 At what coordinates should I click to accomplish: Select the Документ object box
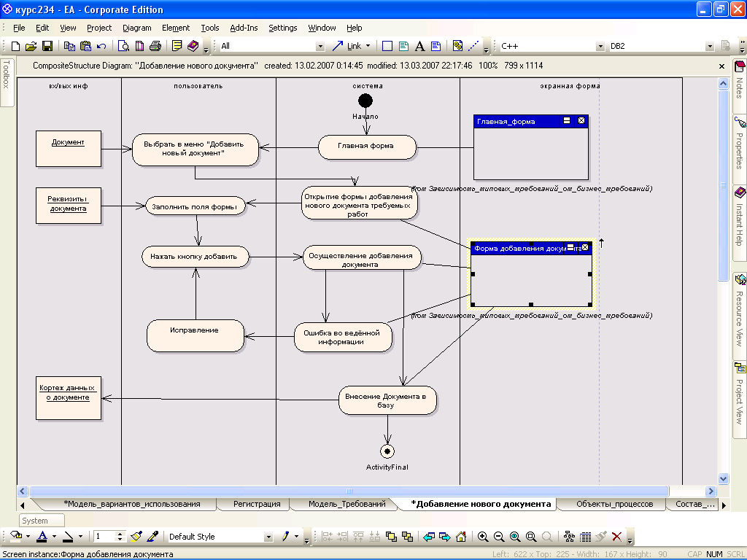coord(69,149)
